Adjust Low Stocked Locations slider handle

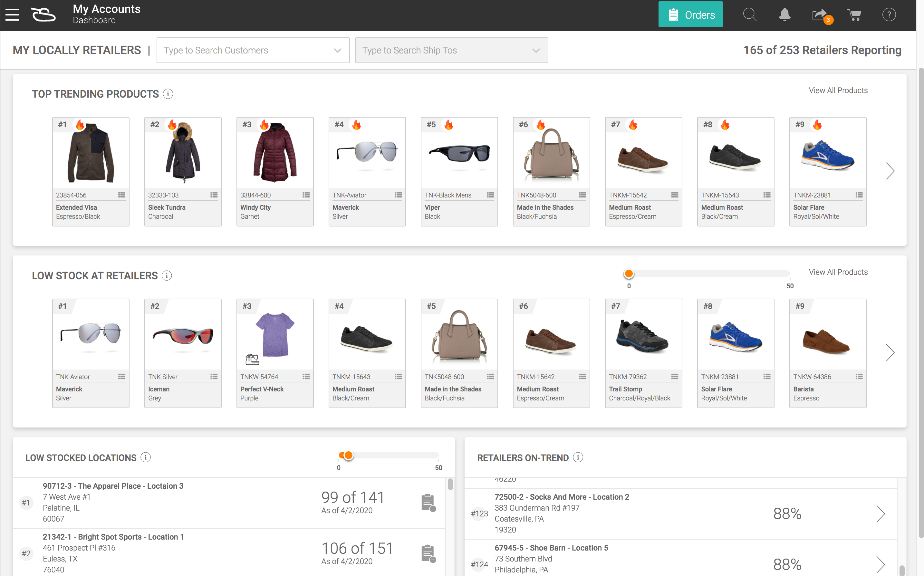point(348,455)
